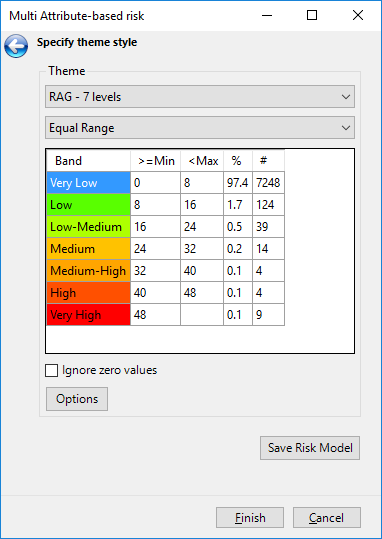This screenshot has width=382, height=539.
Task: Select the 97.4 percentage cell
Action: tap(238, 183)
